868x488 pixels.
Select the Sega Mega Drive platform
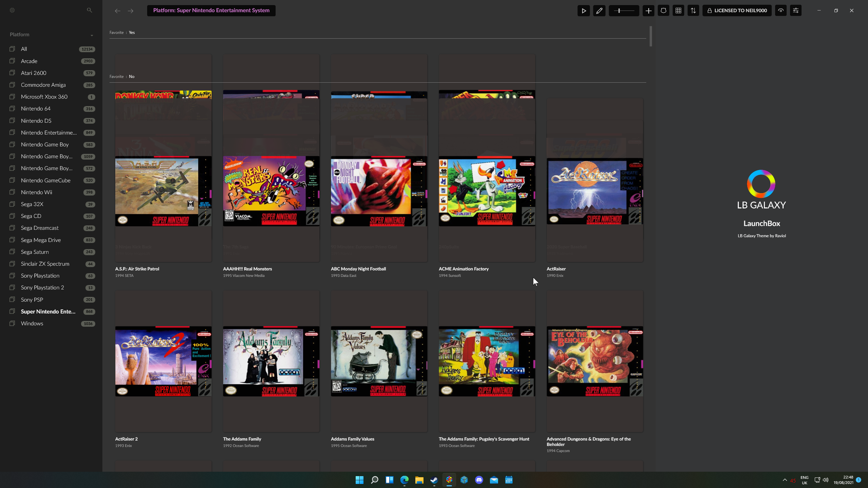coord(52,240)
